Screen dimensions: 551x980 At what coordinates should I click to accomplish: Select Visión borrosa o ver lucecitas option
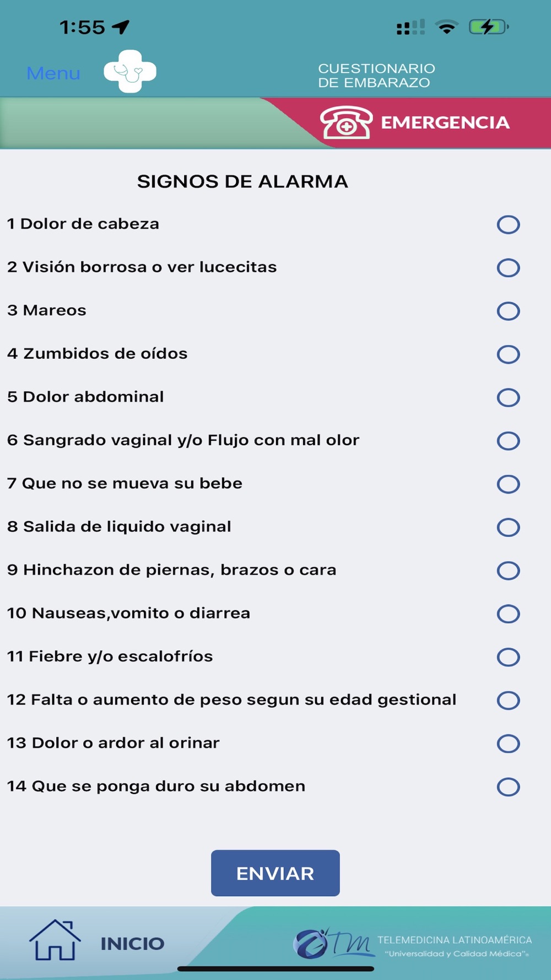pyautogui.click(x=508, y=268)
